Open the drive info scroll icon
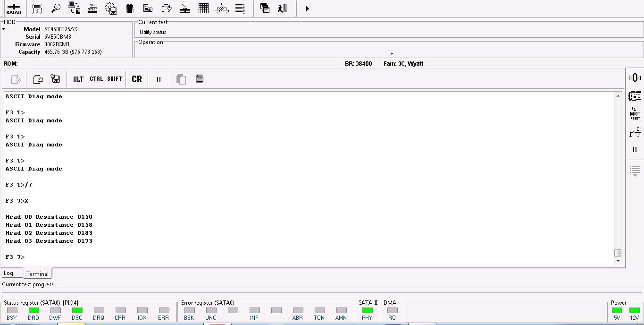 pyautogui.click(x=37, y=9)
